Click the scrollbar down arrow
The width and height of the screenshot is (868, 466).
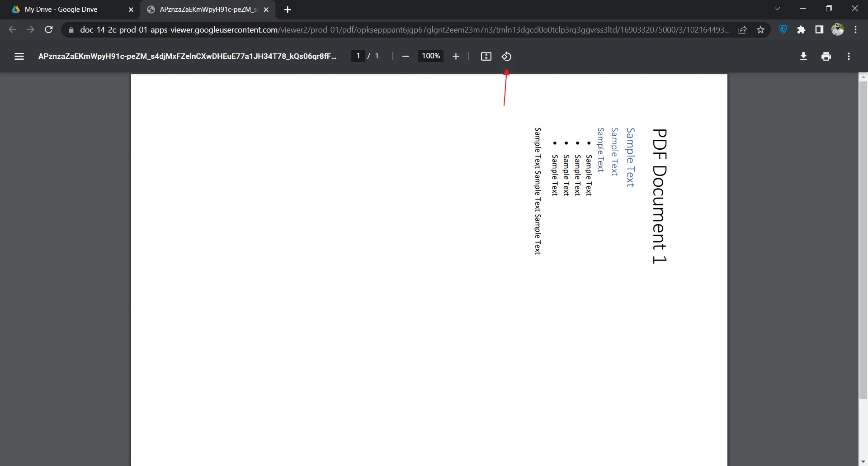(863, 462)
